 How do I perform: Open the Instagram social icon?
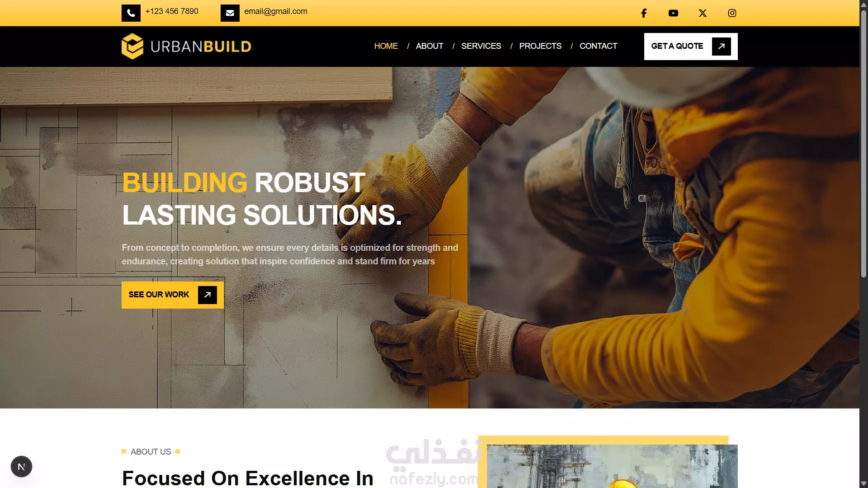coord(732,13)
